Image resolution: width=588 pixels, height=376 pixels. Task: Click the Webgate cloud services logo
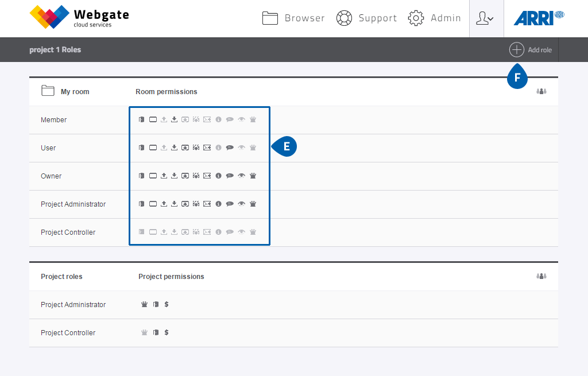pyautogui.click(x=79, y=17)
